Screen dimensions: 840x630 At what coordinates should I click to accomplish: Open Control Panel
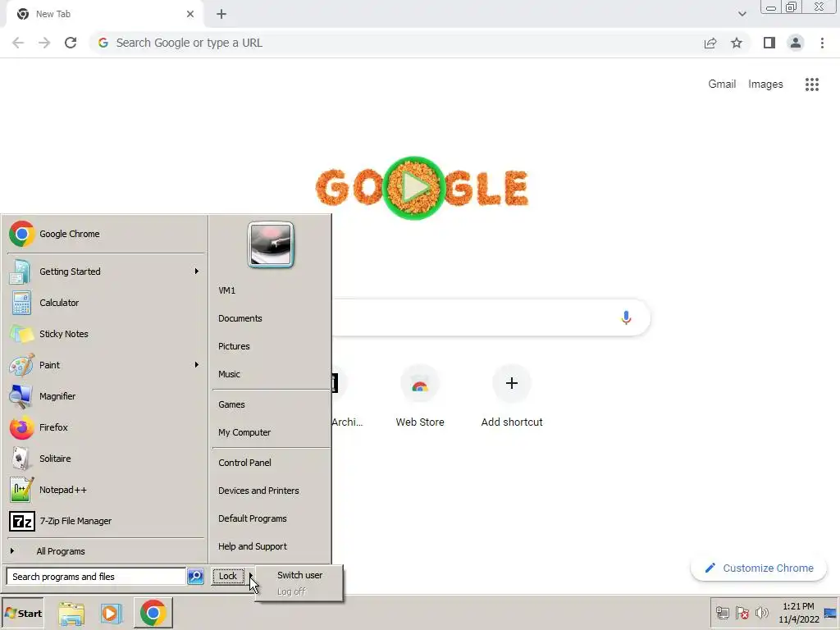pos(271,463)
